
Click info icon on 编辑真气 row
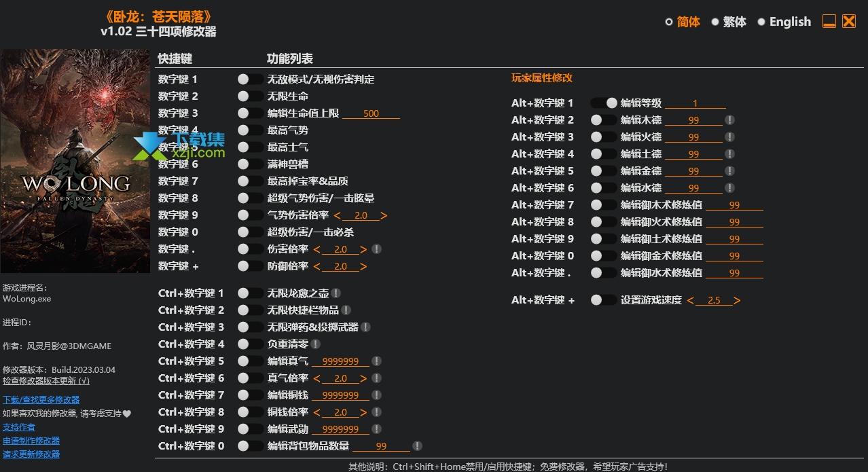[x=376, y=361]
